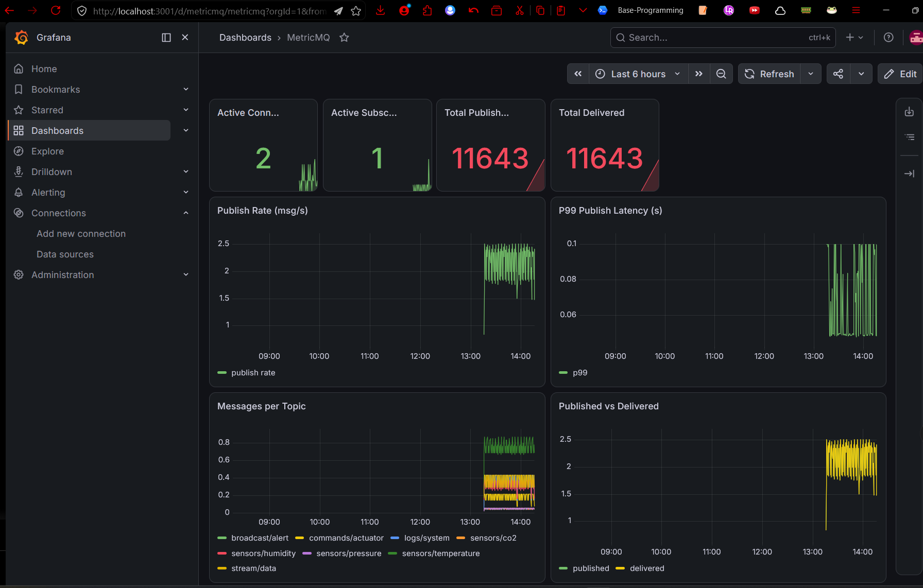Screen dimensions: 923x588
Task: Click the user profile avatar
Action: pos(916,38)
